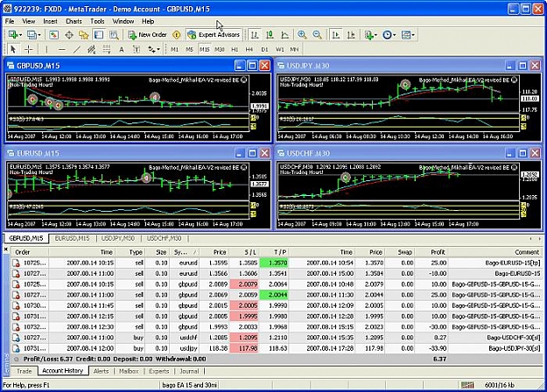This screenshot has height=392, width=547.
Task: Open the chart Templates dropdown
Action: (408, 34)
